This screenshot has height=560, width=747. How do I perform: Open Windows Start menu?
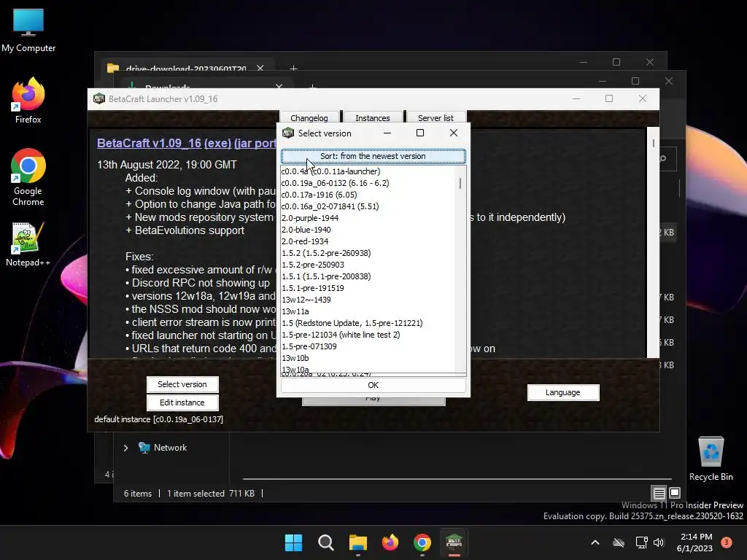tap(293, 542)
